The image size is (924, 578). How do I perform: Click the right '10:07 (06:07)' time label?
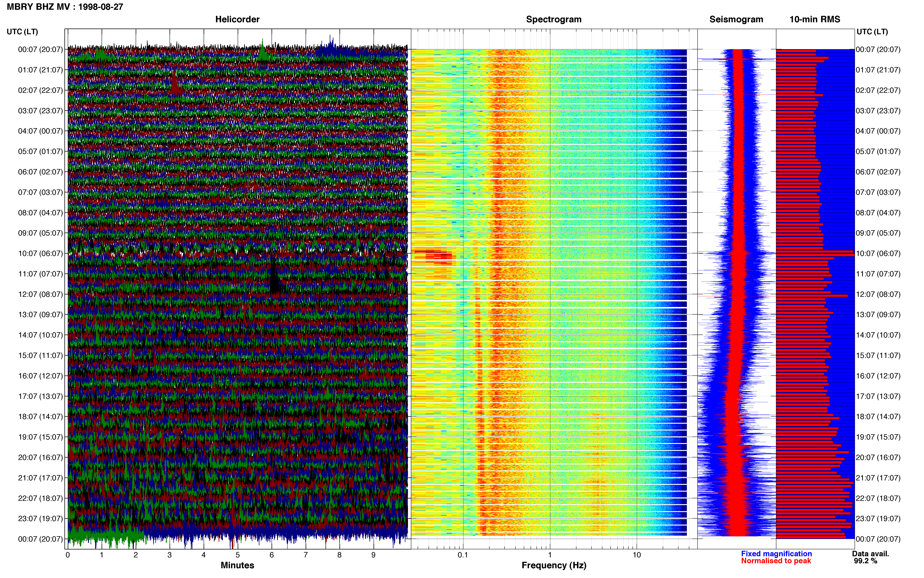click(878, 253)
